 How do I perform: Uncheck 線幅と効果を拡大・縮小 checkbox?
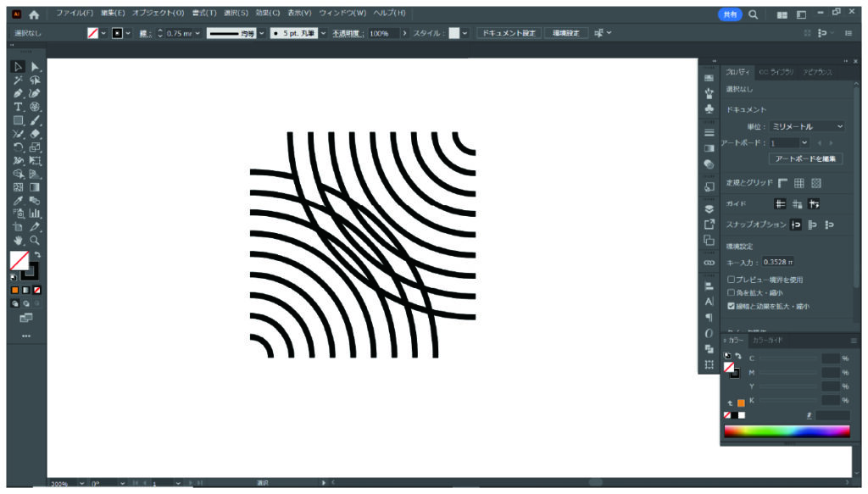click(x=731, y=306)
